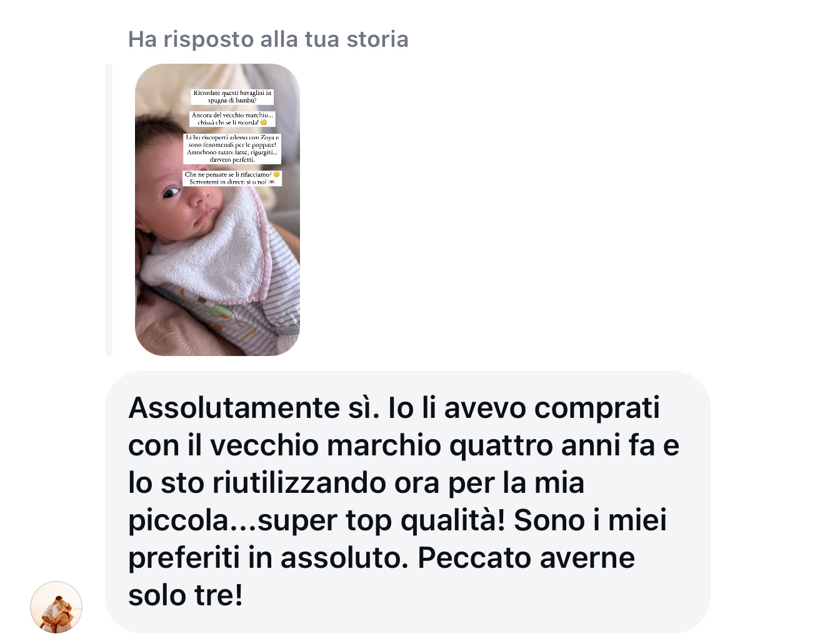Tap the 'Li ho riscoperti adesso' story caption

coord(232,149)
